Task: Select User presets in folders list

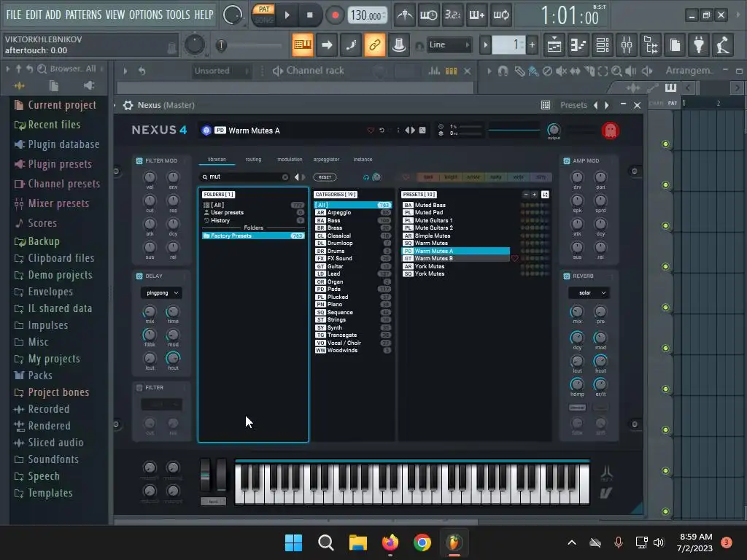Action: click(x=253, y=213)
